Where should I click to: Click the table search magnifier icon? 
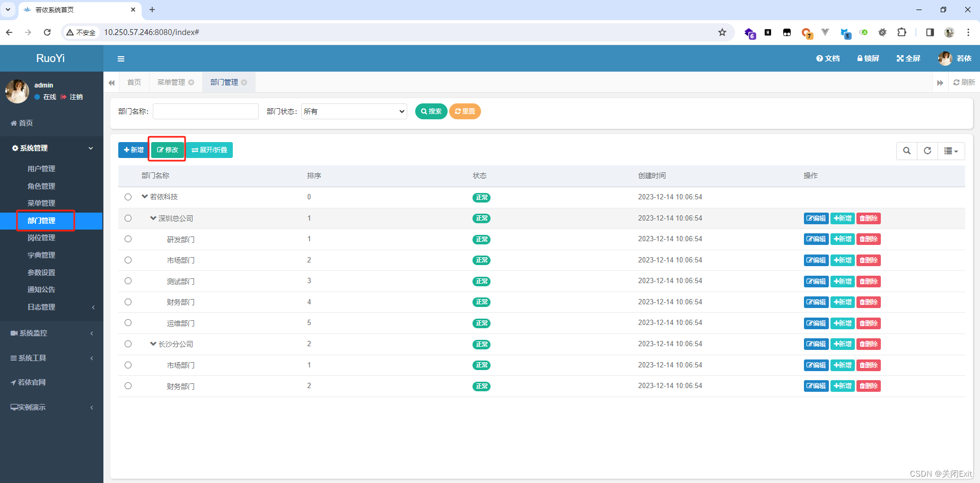click(906, 151)
